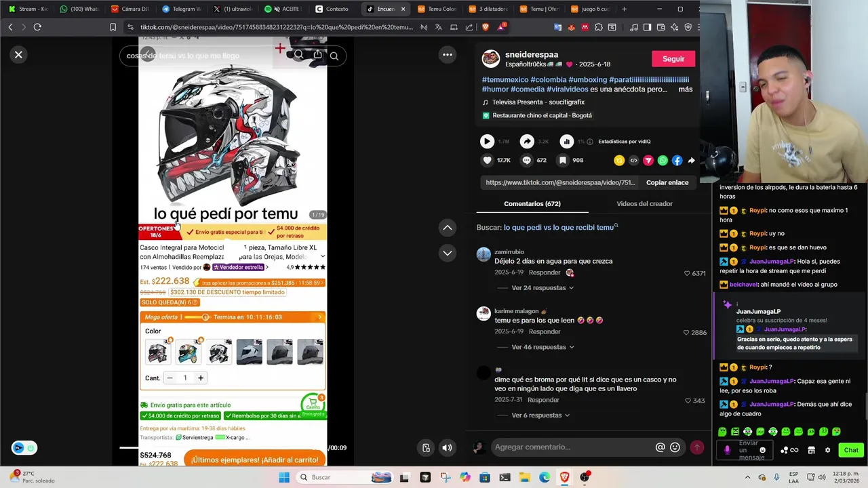This screenshot has width=868, height=488.
Task: Expand 'Ver 46 respuestas' under karime malagon
Action: 542,347
